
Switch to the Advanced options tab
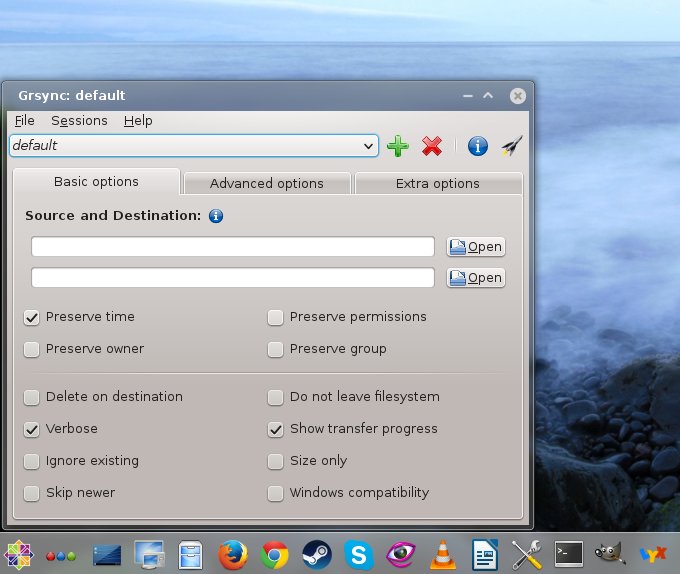click(266, 183)
